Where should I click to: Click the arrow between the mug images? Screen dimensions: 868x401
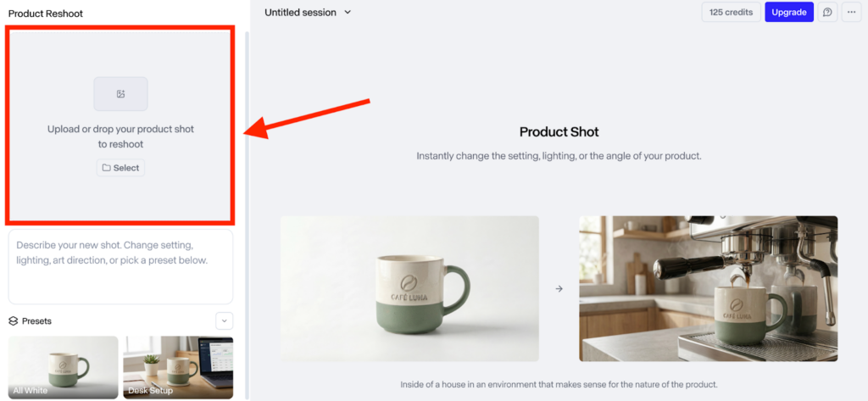coord(559,288)
